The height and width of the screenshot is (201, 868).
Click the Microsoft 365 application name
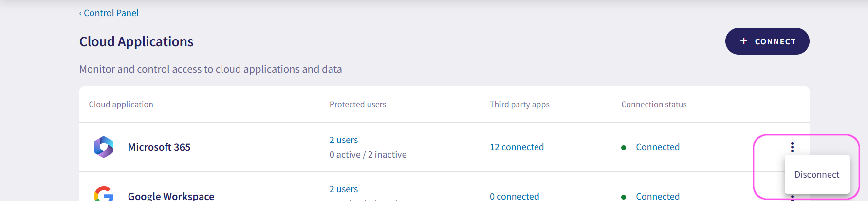[x=159, y=147]
